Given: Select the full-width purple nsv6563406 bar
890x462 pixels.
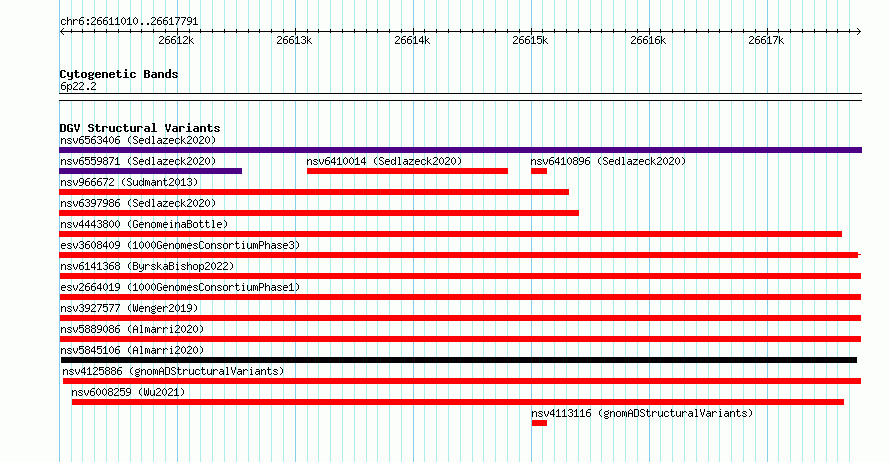Looking at the screenshot, I should tap(460, 150).
